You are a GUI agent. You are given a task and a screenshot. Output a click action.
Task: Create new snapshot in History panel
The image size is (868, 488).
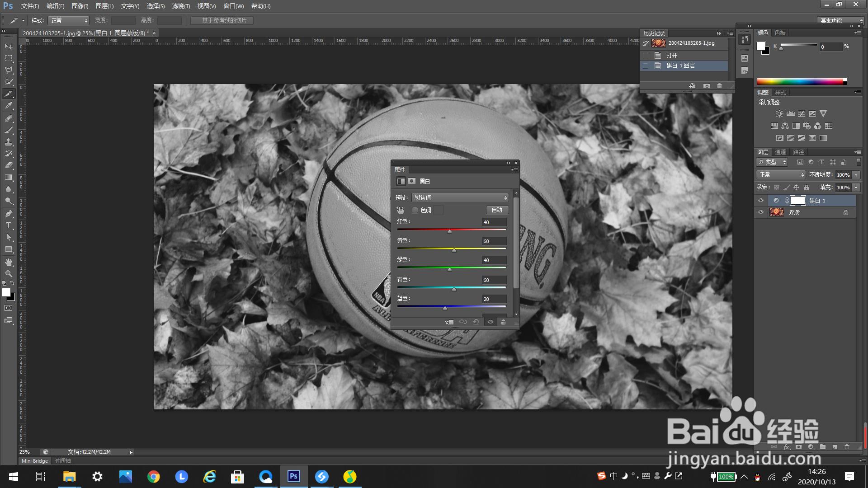click(706, 86)
